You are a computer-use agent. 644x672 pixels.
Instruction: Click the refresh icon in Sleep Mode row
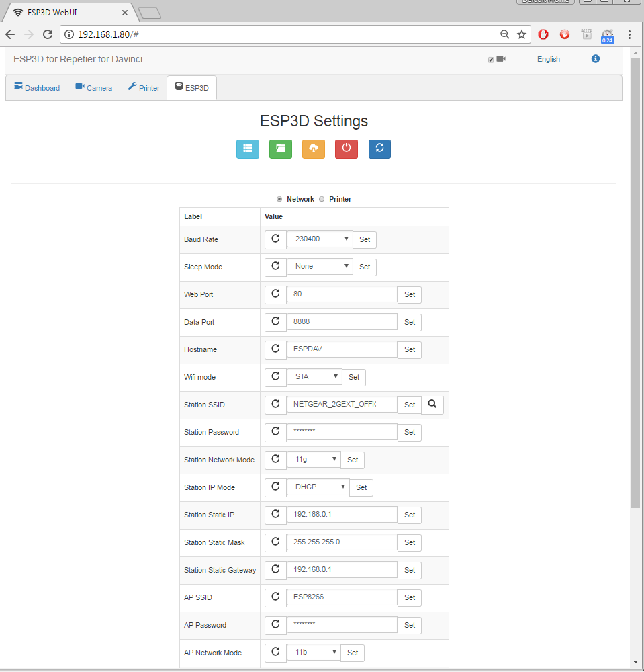pyautogui.click(x=275, y=267)
